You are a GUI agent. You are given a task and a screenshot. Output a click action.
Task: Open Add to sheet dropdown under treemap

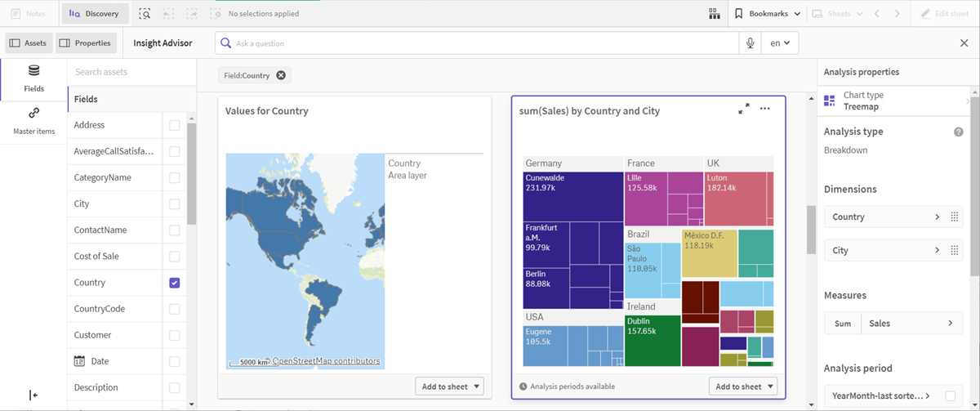[x=742, y=386]
